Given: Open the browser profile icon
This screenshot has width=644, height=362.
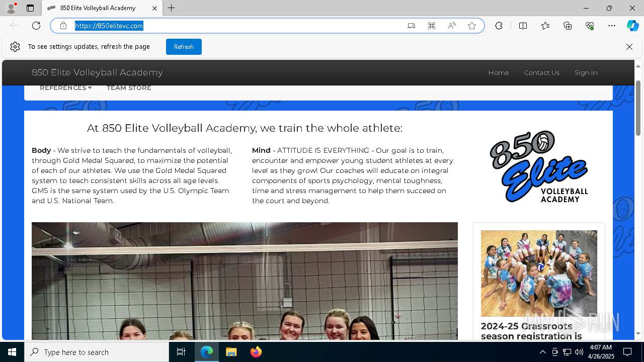Looking at the screenshot, I should [x=11, y=8].
